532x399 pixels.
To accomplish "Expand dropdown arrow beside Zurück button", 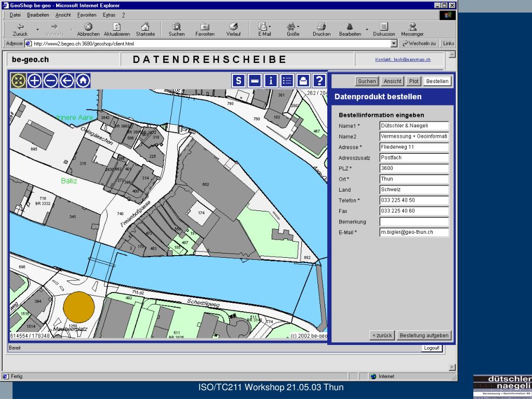I will (x=37, y=30).
